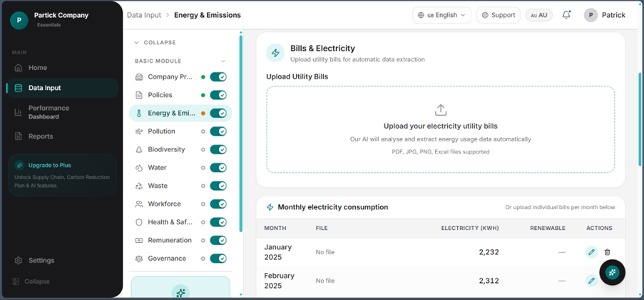Screen dimensions: 644x300
Task: Collapse the module list panel
Action: pyautogui.click(x=155, y=42)
